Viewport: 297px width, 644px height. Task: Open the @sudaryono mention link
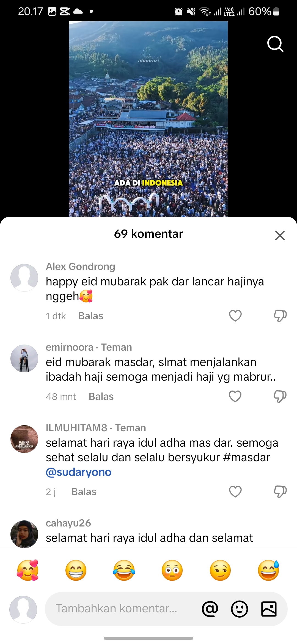tap(79, 472)
